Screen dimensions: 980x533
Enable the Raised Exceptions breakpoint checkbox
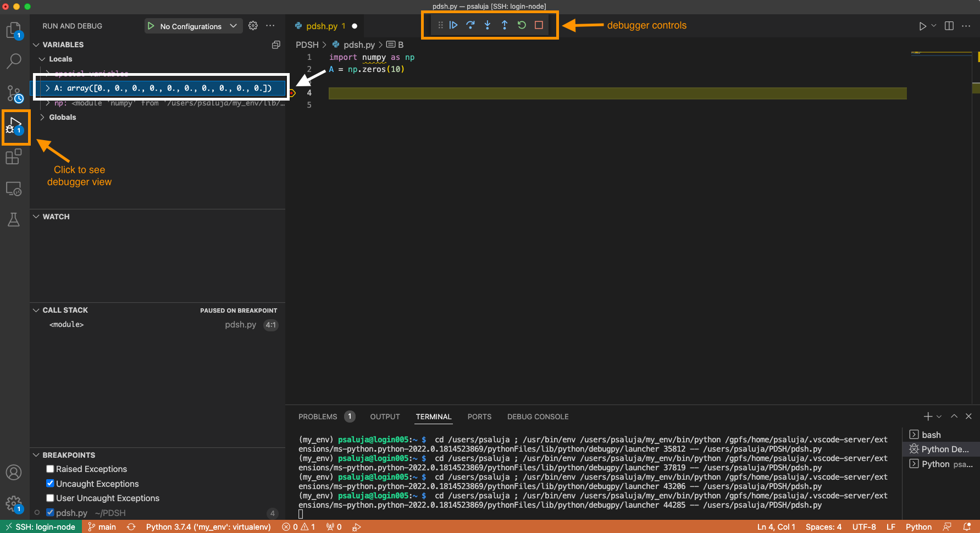coord(50,469)
